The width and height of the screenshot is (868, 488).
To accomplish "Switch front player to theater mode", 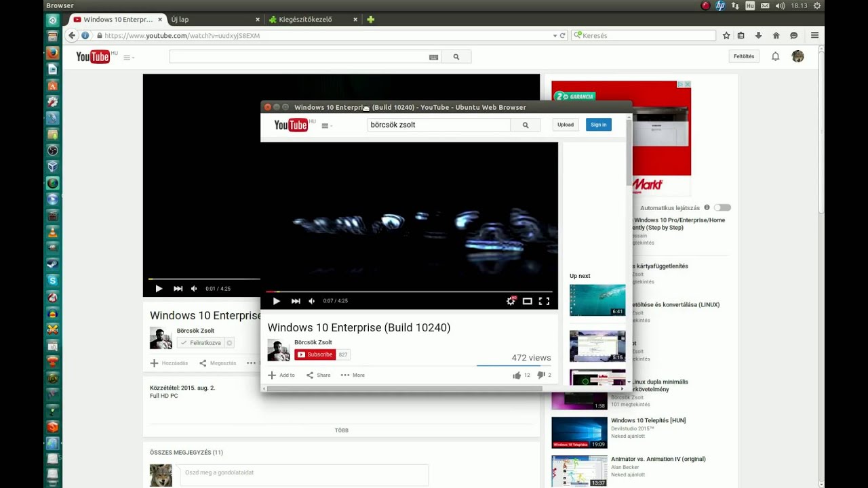I will (528, 301).
